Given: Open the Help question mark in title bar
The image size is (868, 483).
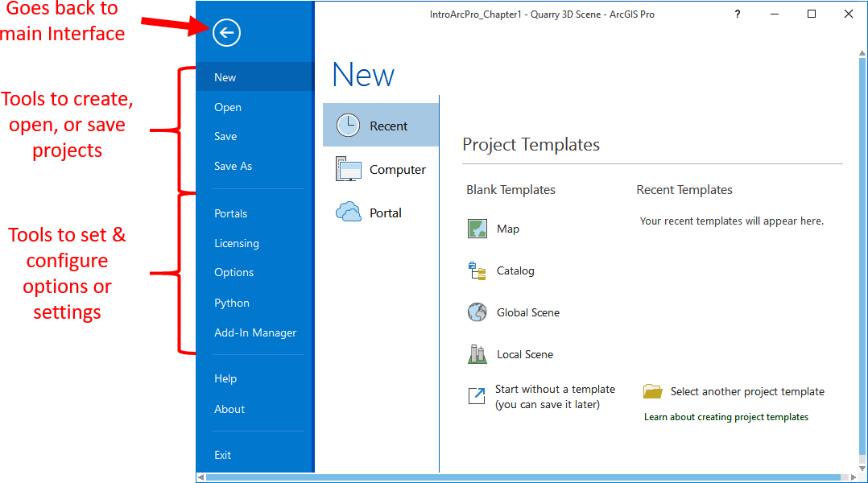Looking at the screenshot, I should point(737,14).
